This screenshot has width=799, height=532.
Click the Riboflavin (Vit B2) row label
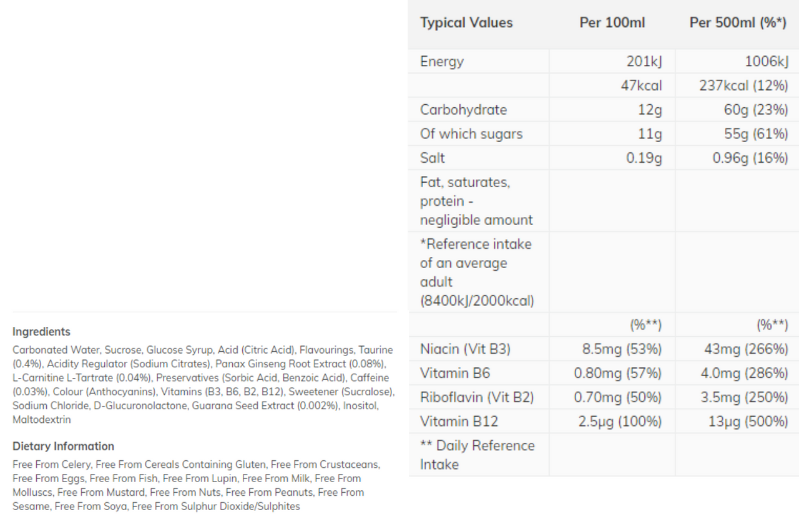477,397
